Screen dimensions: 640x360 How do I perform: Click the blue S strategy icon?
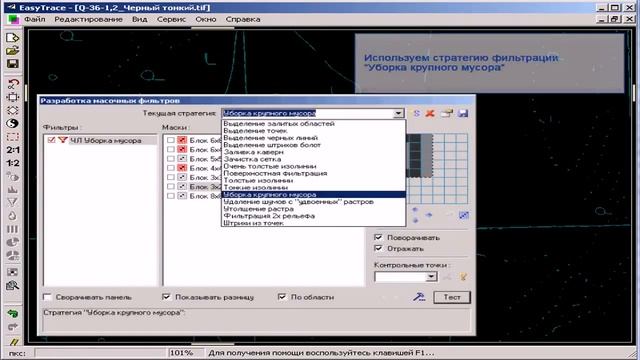[x=416, y=113]
